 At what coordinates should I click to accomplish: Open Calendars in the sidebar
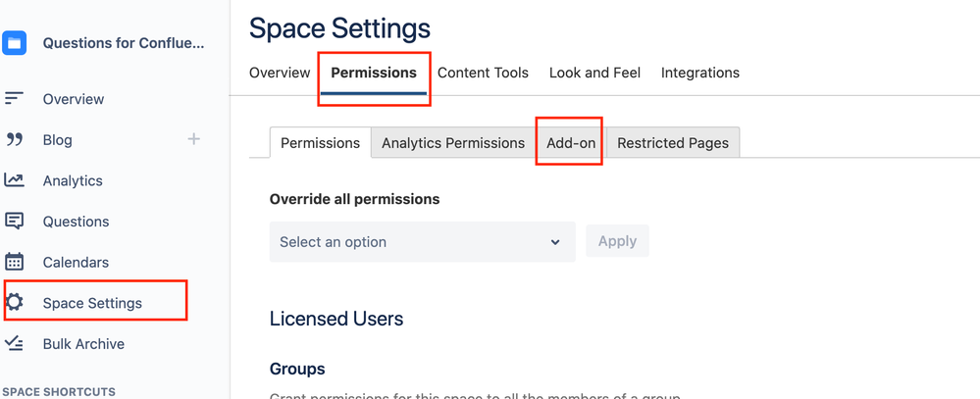(x=76, y=263)
